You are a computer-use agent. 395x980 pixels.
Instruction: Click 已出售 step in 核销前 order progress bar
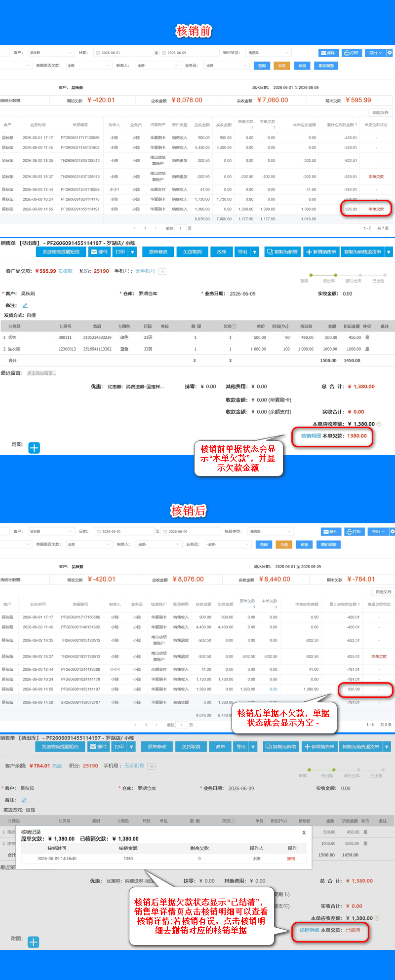coord(378,281)
